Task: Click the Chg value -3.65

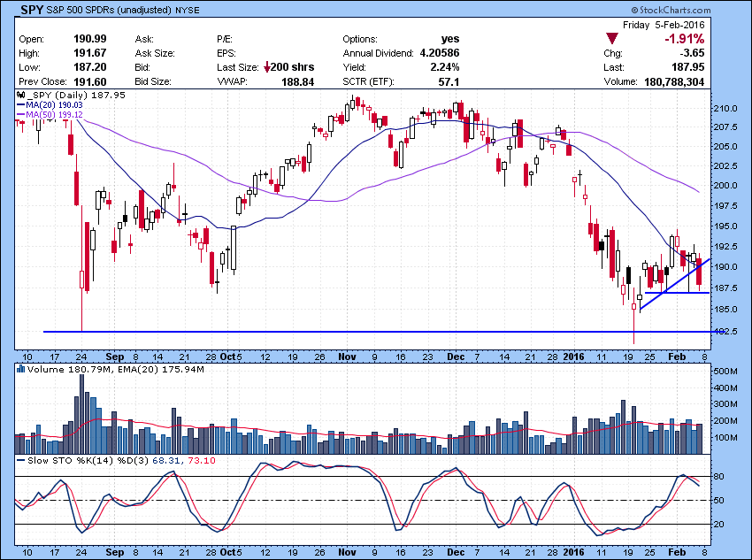Action: pyautogui.click(x=692, y=53)
